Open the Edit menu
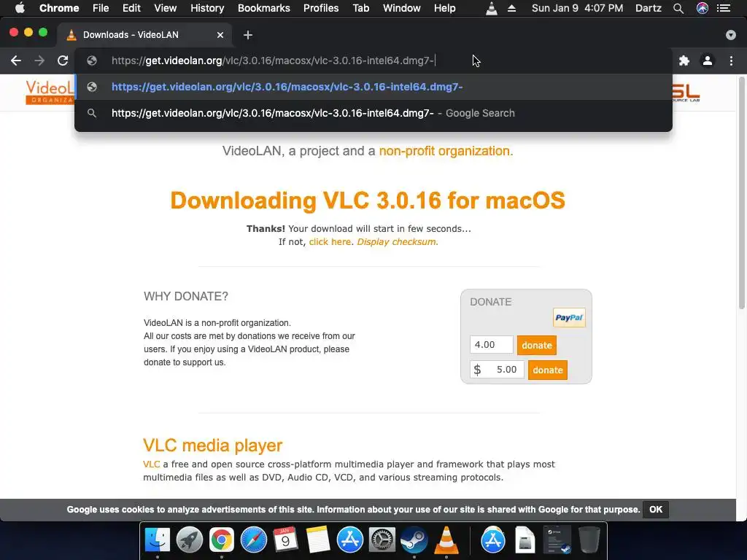747x560 pixels. point(131,8)
